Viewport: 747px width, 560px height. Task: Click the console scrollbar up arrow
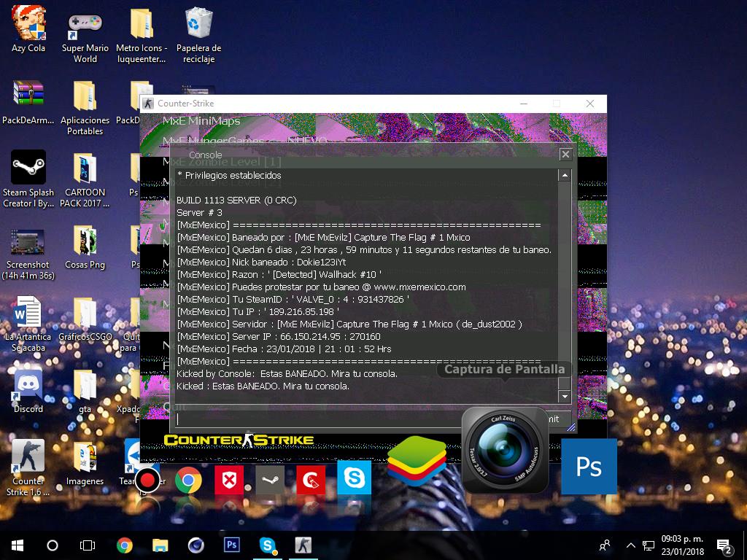coord(565,175)
